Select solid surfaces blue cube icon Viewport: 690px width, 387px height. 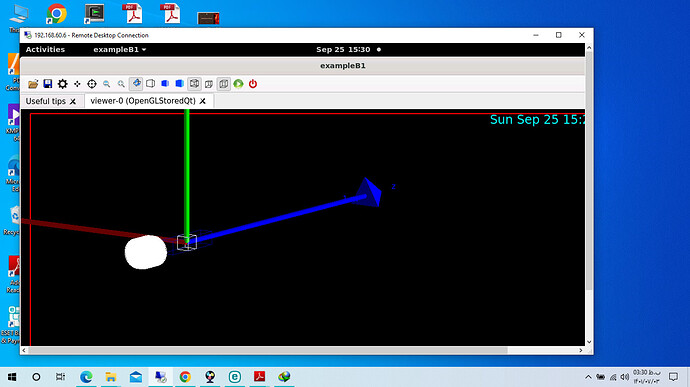[x=180, y=84]
